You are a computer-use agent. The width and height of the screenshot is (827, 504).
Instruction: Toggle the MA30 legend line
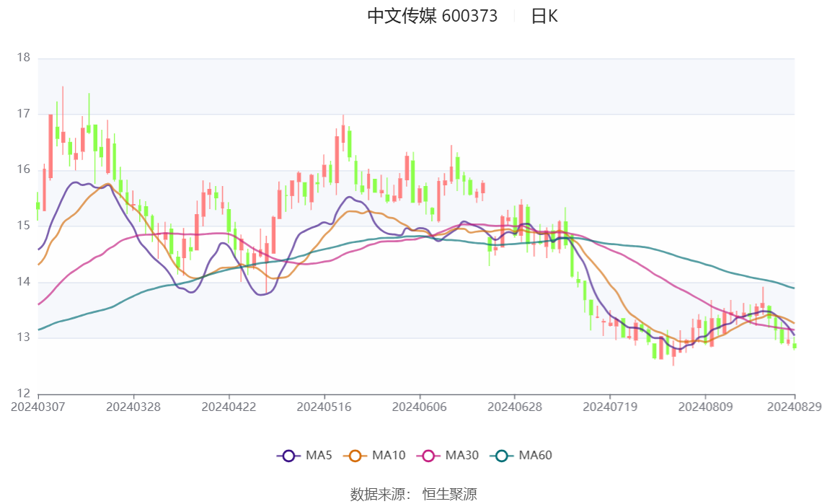(448, 456)
